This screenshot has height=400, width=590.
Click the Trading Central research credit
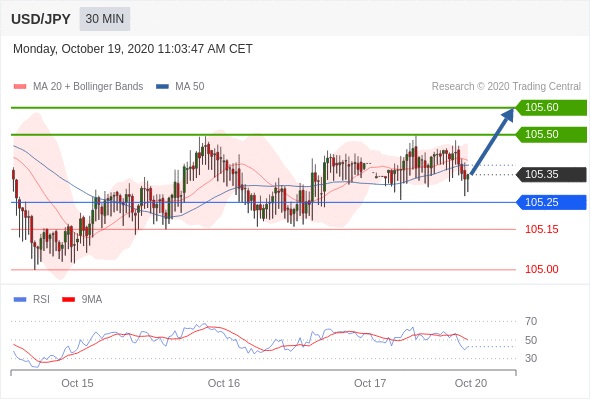click(506, 87)
